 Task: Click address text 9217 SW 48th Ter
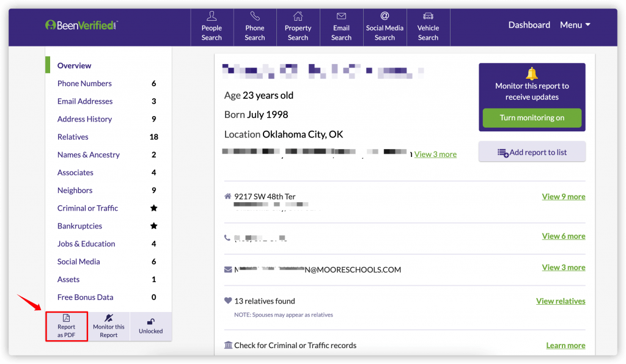click(265, 197)
